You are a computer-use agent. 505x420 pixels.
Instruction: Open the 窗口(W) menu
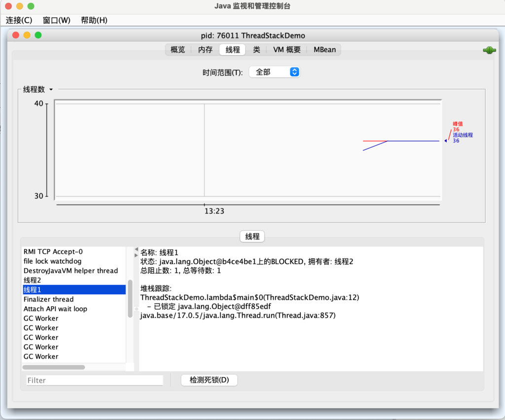point(56,20)
